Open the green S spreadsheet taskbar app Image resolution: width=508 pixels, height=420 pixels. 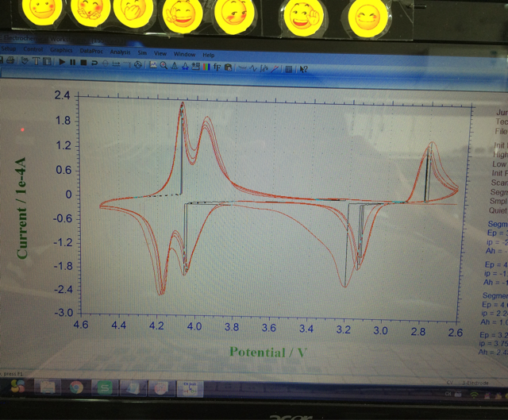coord(104,388)
